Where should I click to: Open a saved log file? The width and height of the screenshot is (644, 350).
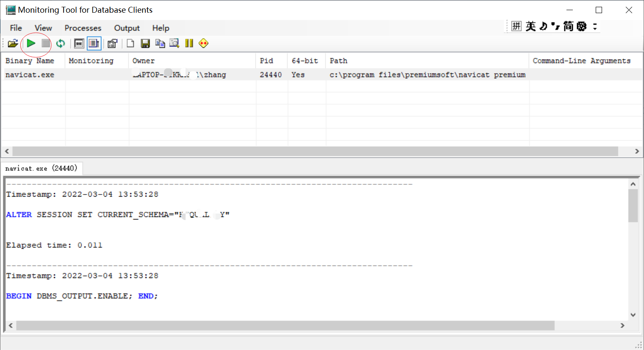tap(13, 43)
